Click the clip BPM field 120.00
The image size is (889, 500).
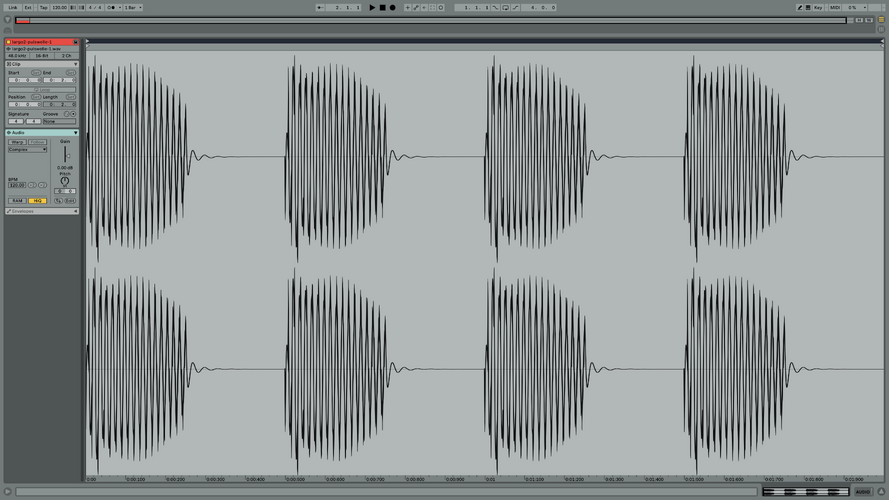(x=17, y=185)
